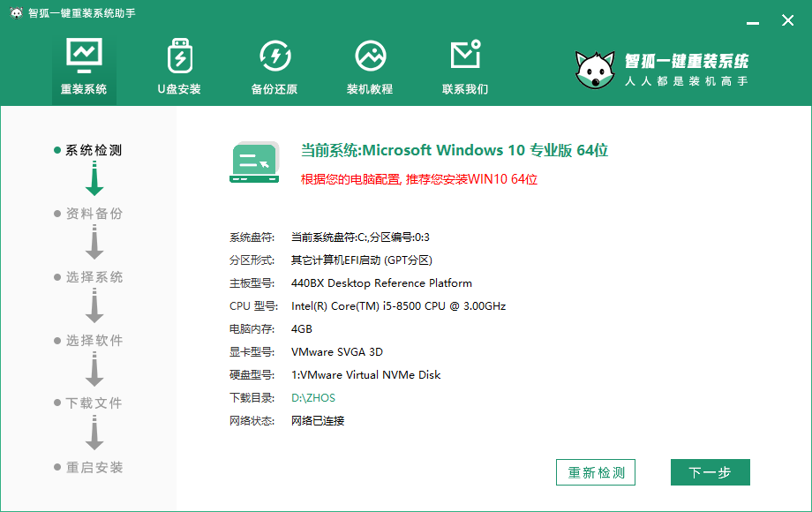The width and height of the screenshot is (812, 512).
Task: Click the 备份还原 tab label
Action: [274, 89]
